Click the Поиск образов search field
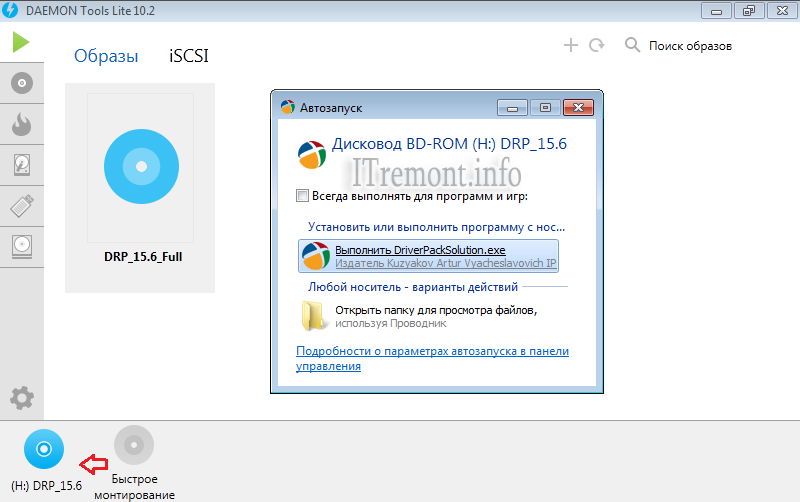 690,46
